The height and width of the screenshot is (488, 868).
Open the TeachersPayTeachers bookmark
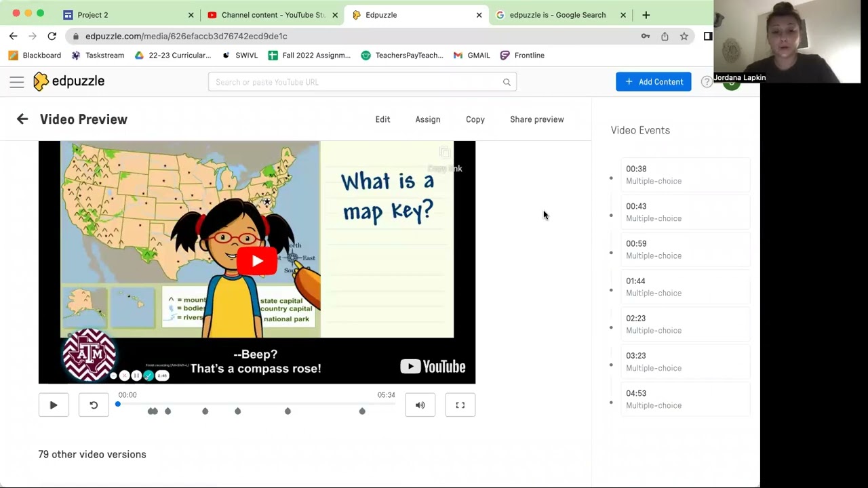pyautogui.click(x=402, y=56)
